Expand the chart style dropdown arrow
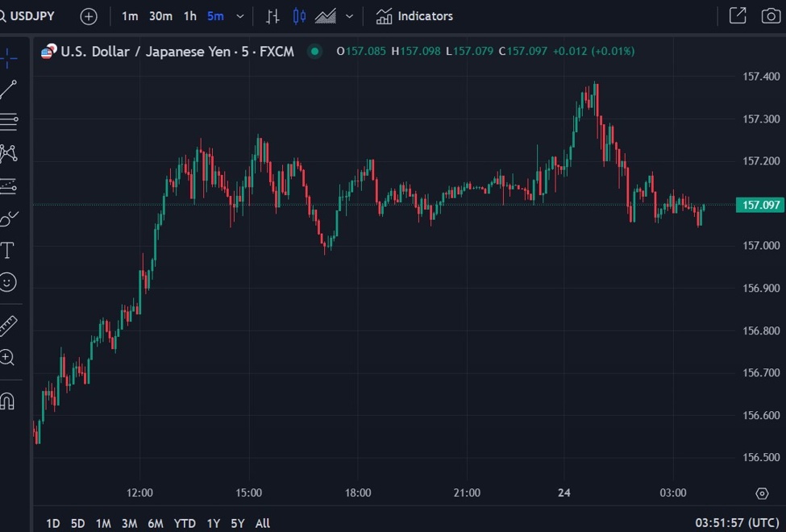Image resolution: width=786 pixels, height=532 pixels. (349, 16)
